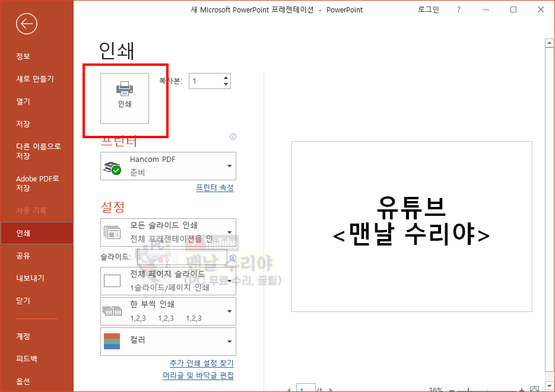555x392 pixels.
Task: Click the preview scrollbar down arrow
Action: [549, 385]
